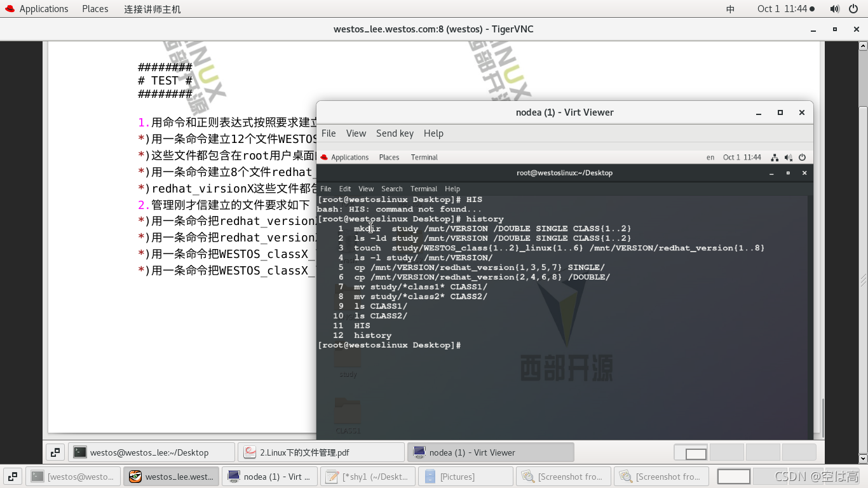The height and width of the screenshot is (488, 868).
Task: Click show-desktop icon in host bottom panel
Action: click(x=12, y=477)
